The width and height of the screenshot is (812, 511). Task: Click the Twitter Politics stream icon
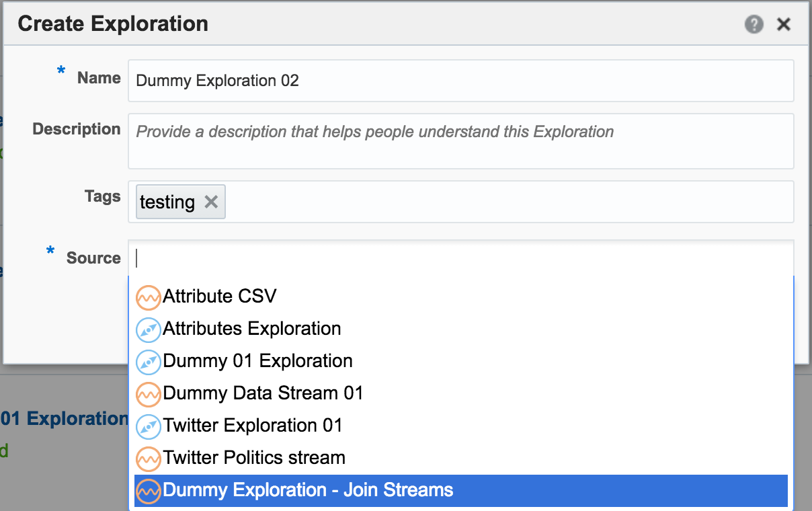[x=148, y=459]
